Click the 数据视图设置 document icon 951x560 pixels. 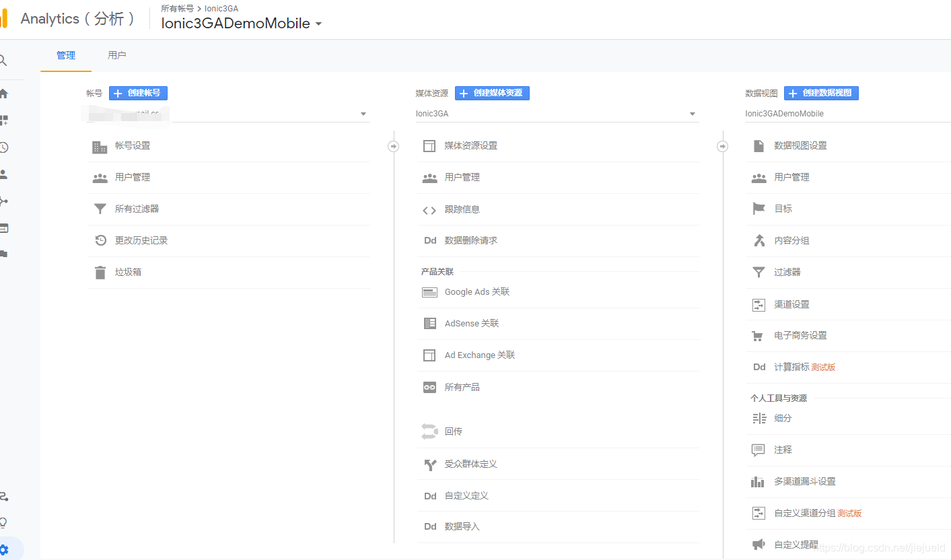pos(759,146)
